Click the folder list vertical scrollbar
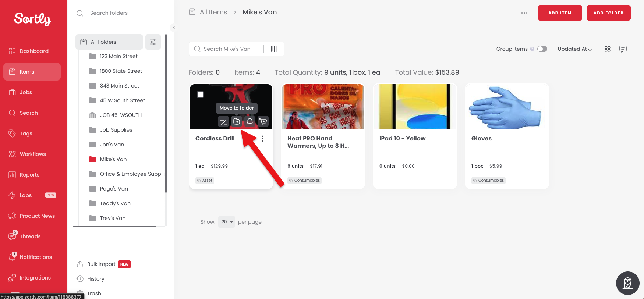 click(x=166, y=113)
